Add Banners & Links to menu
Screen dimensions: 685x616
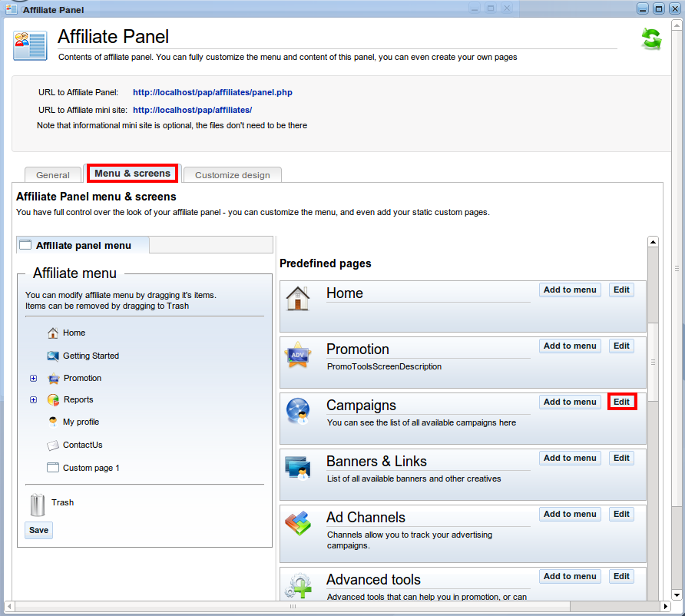point(570,458)
